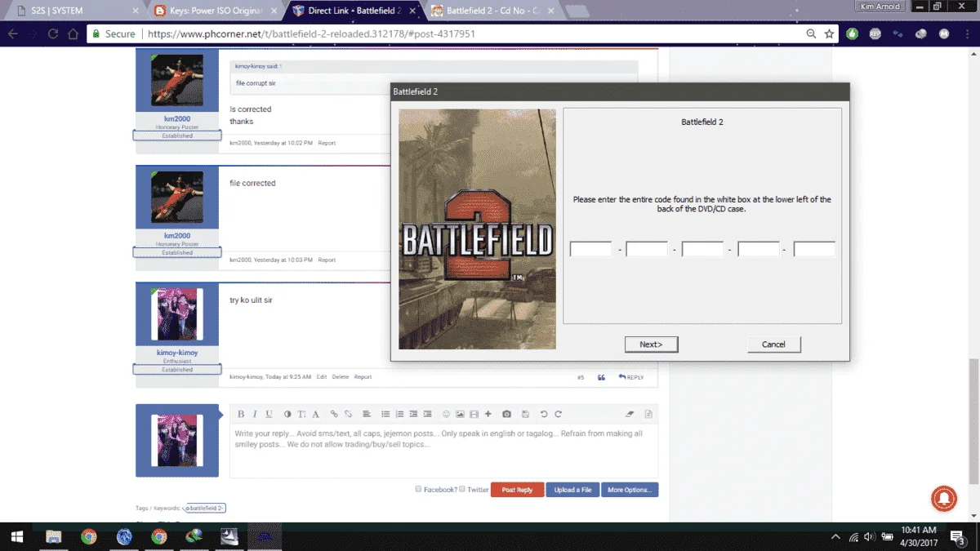Open smilies picker in editor
Screen dimensions: 980x551
pos(446,415)
